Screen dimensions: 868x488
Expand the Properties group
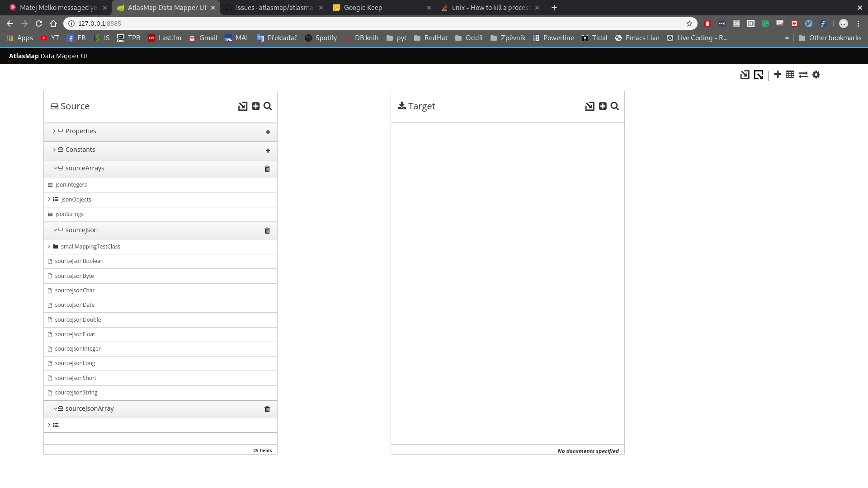pos(54,131)
